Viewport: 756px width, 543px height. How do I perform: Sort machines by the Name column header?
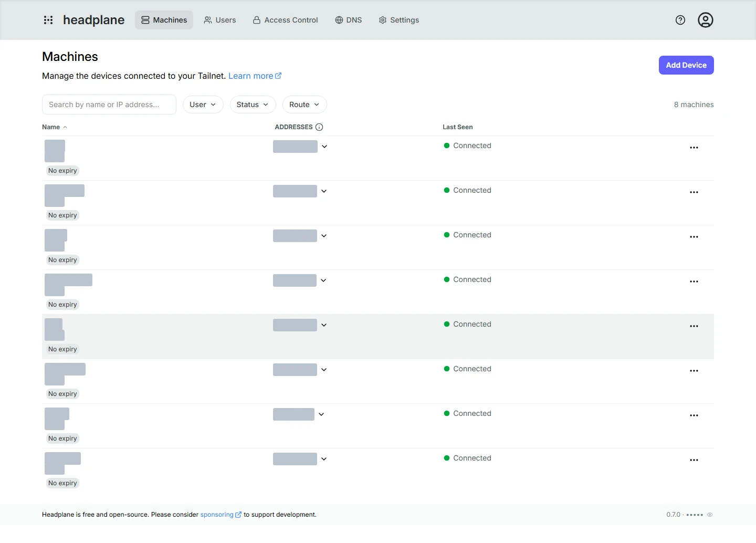click(x=55, y=127)
